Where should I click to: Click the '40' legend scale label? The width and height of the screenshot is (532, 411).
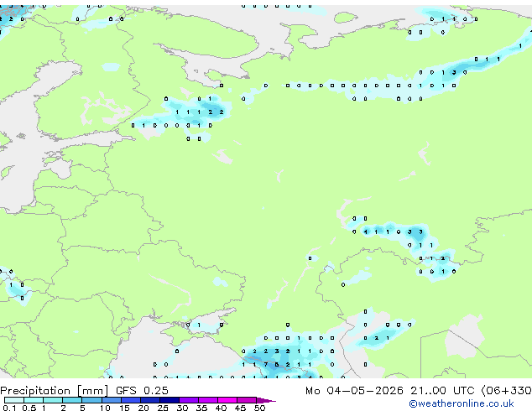tap(221, 408)
